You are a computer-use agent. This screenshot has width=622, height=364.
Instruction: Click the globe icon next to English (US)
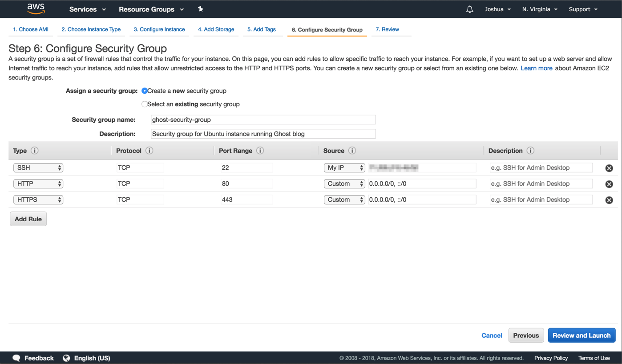[x=66, y=358]
